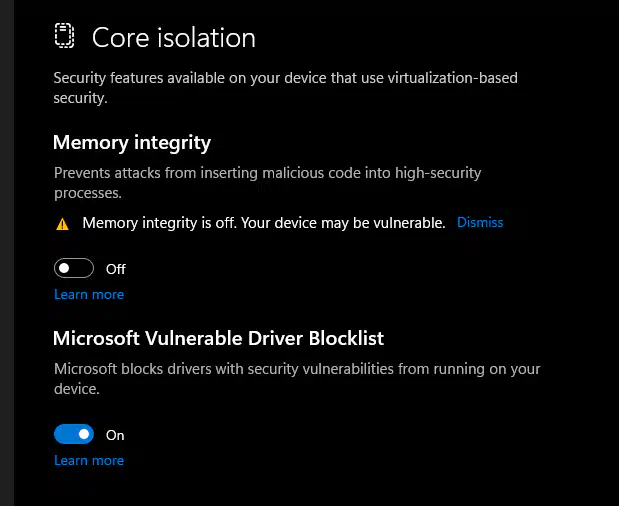Click the Core isolation chip icon
The width and height of the screenshot is (619, 506).
[x=64, y=37]
